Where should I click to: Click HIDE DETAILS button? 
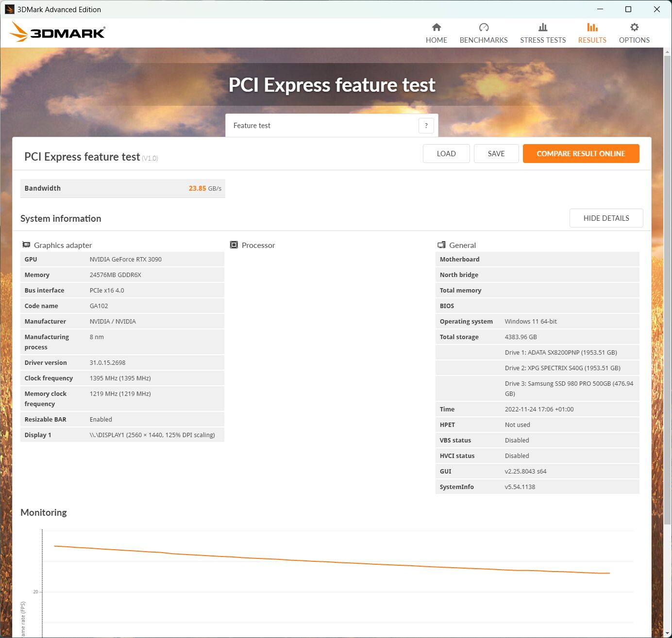[x=606, y=218]
